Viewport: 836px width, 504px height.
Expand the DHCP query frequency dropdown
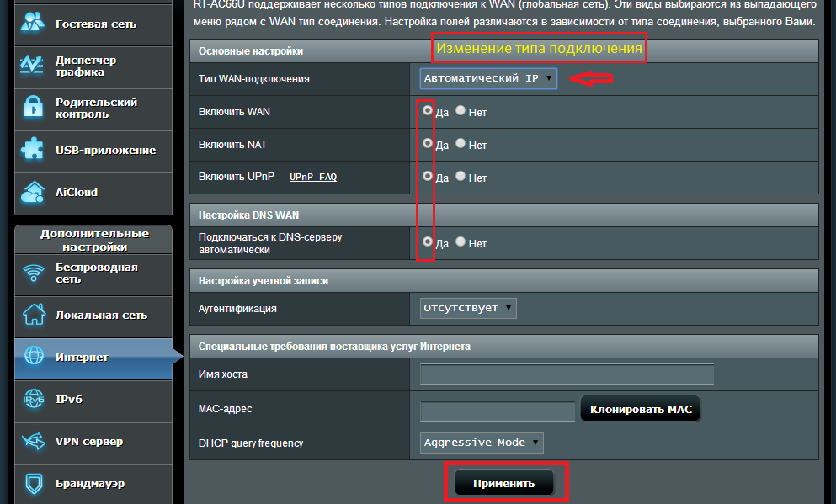click(x=482, y=443)
